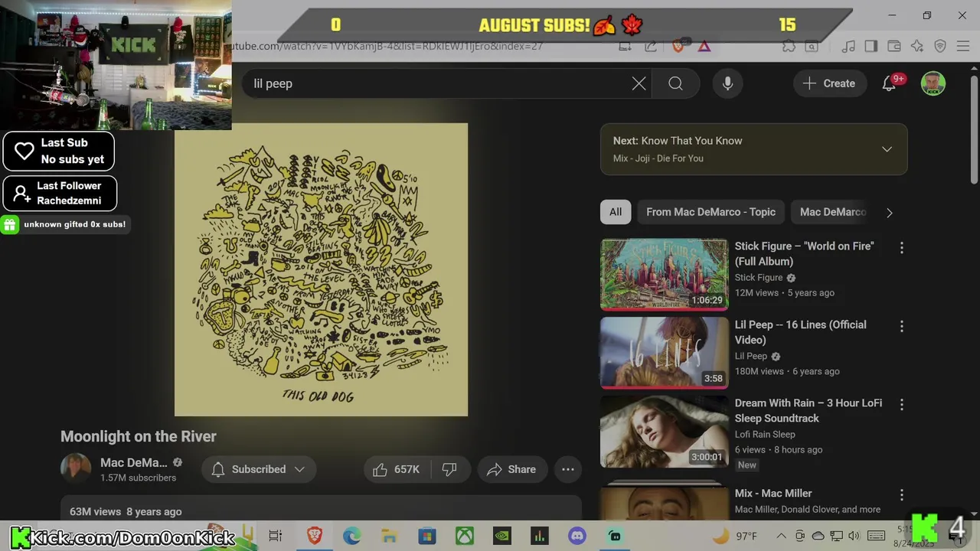980x551 pixels.
Task: Show hidden system tray icons
Action: pos(781,536)
